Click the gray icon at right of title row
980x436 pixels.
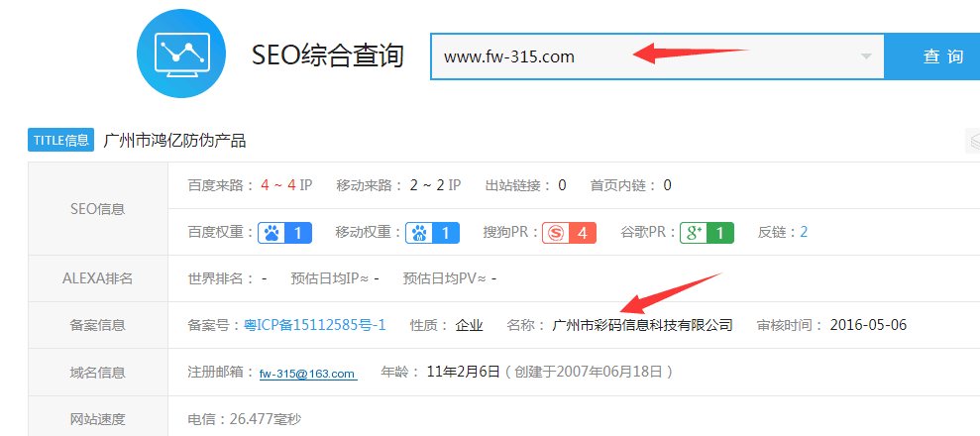[x=972, y=141]
